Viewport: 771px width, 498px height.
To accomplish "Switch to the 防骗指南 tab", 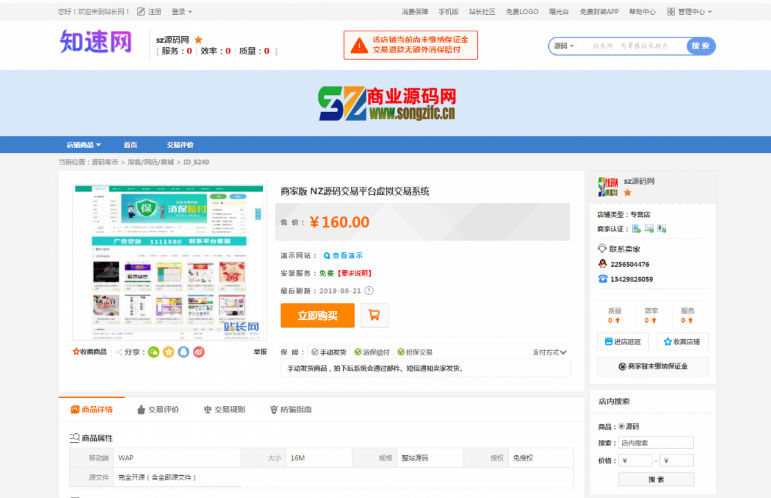I will (291, 409).
